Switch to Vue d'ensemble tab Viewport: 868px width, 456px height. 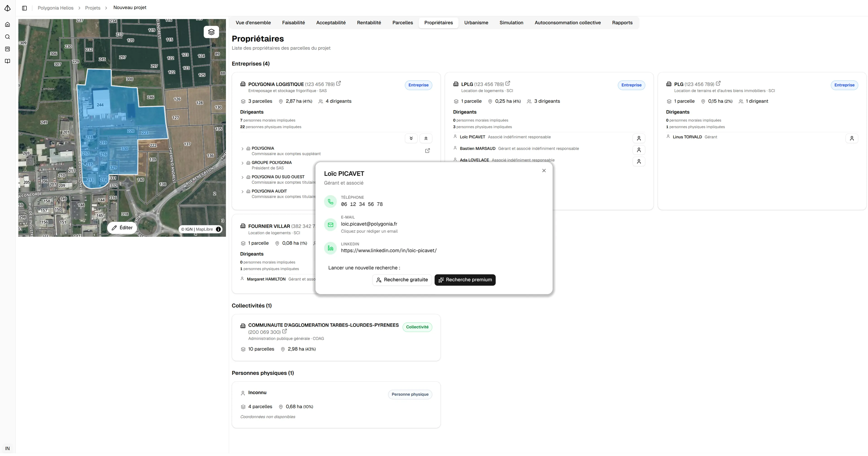point(253,23)
